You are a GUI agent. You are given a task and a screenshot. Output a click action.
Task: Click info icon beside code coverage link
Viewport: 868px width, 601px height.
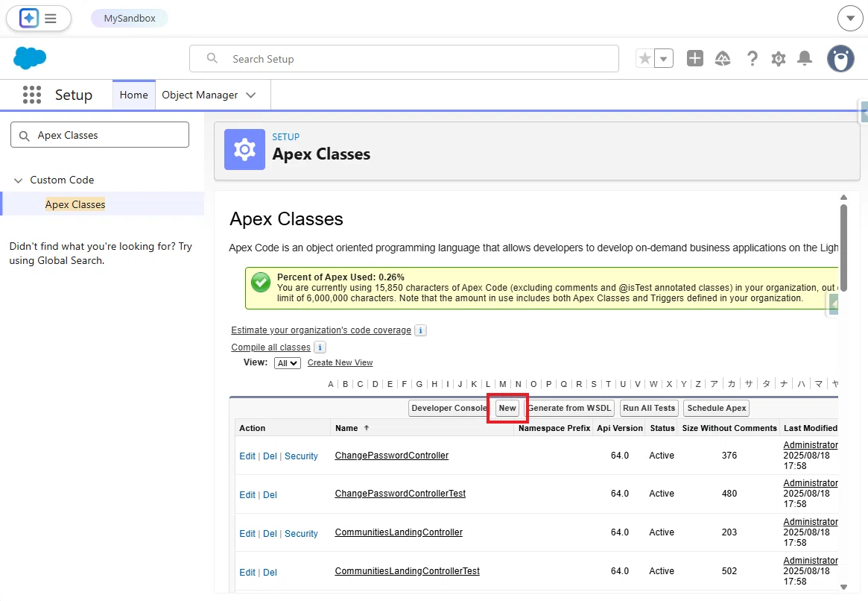point(421,330)
